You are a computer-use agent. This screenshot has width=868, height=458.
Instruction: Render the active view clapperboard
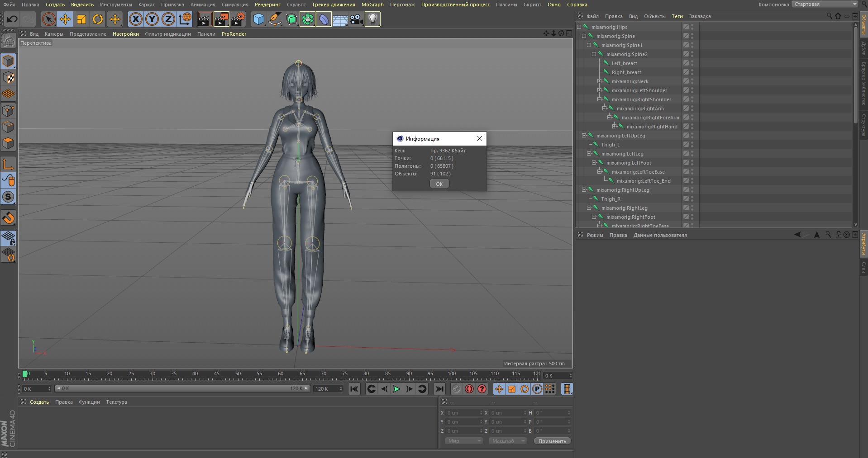pos(205,19)
